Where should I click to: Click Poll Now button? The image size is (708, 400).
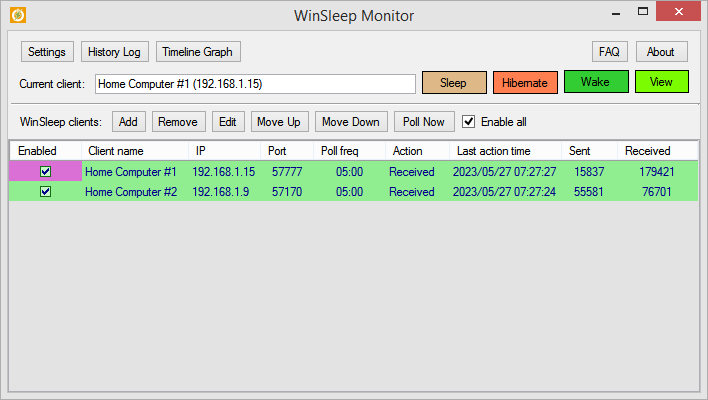(x=424, y=122)
